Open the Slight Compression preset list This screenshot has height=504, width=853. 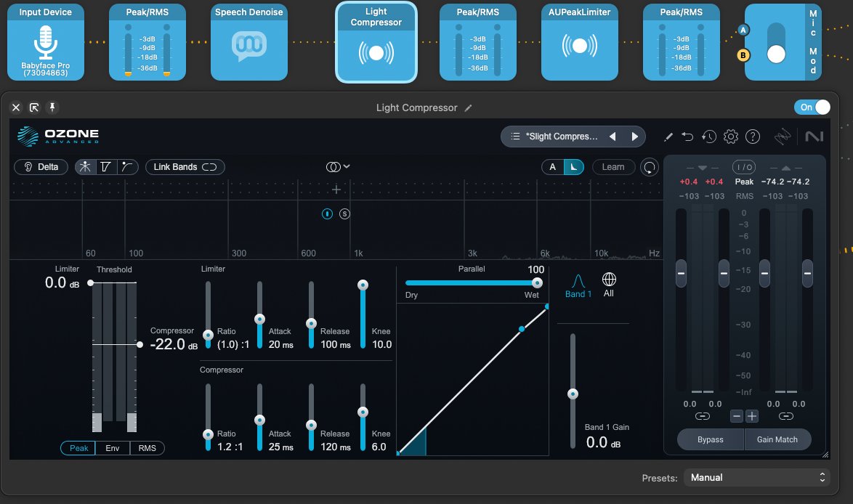pyautogui.click(x=555, y=137)
